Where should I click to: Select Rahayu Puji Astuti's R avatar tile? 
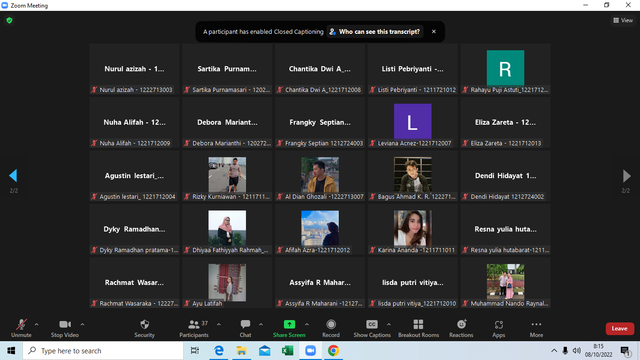505,68
